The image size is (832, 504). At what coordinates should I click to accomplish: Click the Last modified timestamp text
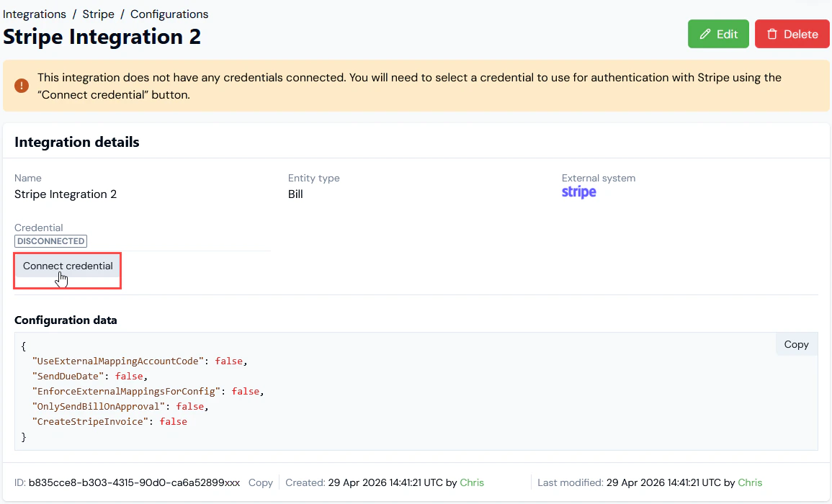(x=663, y=483)
